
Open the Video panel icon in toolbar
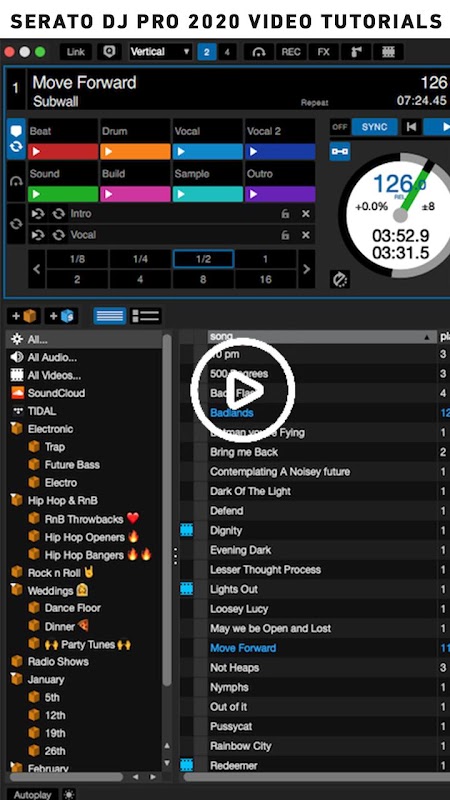(388, 52)
